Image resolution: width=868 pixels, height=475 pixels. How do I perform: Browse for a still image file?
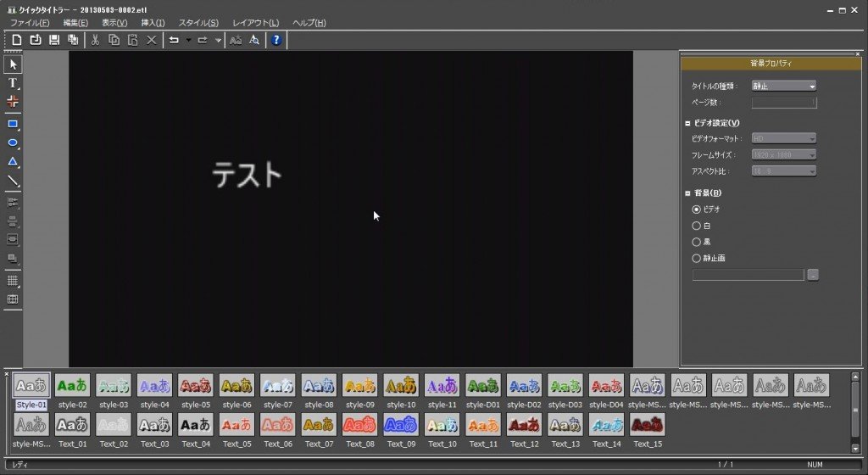(x=813, y=275)
